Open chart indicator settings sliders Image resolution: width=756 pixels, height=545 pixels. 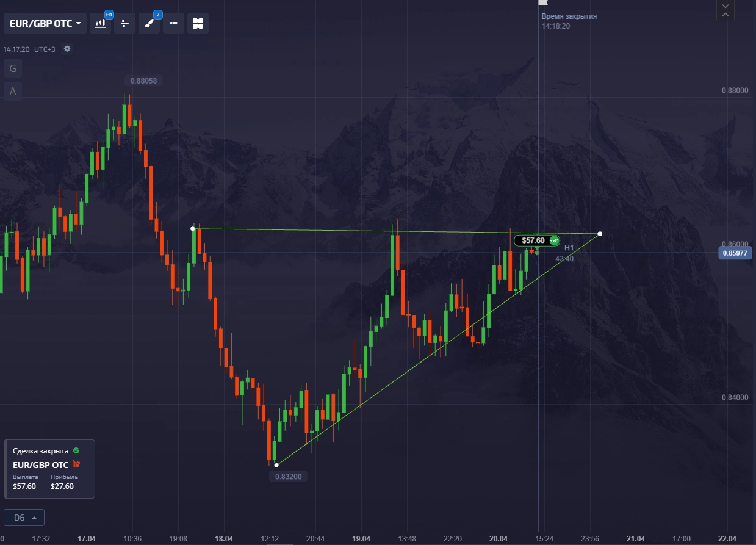(x=125, y=23)
